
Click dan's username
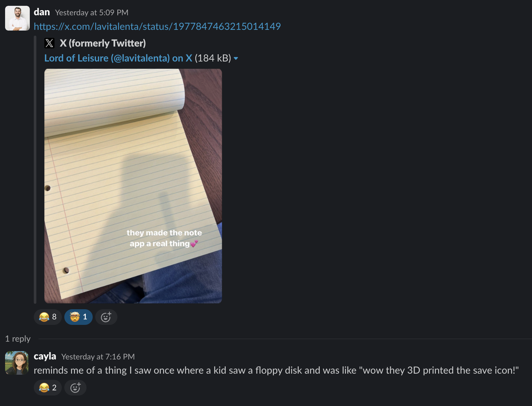pyautogui.click(x=42, y=12)
